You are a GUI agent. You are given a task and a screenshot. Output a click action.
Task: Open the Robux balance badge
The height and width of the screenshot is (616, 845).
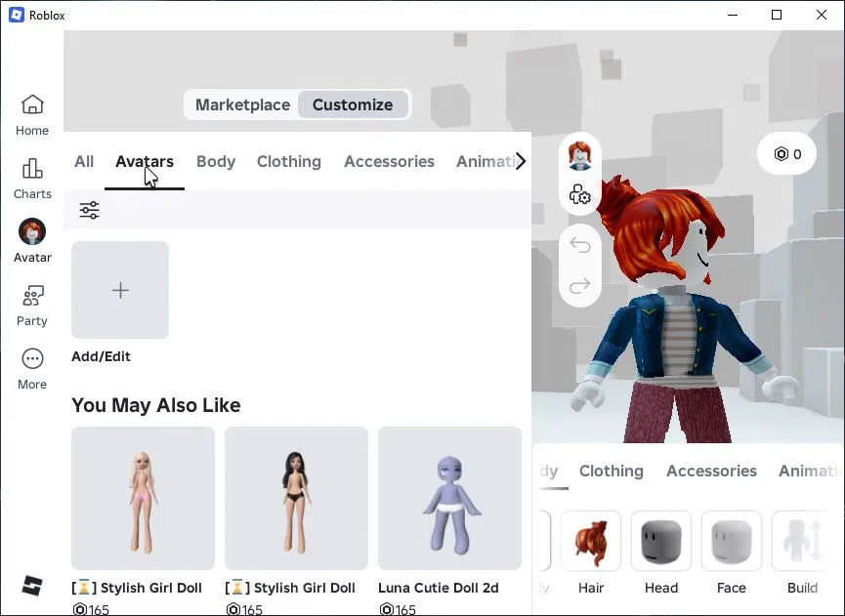pos(786,154)
